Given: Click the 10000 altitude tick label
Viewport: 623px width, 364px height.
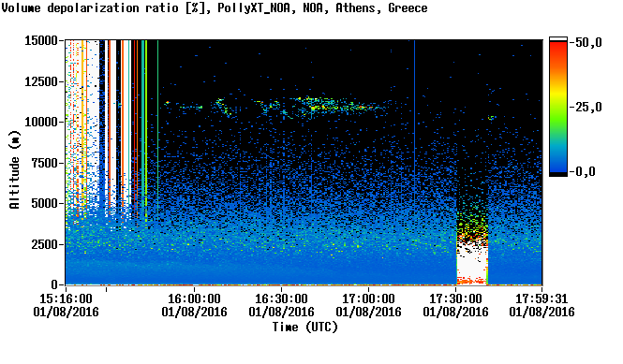Looking at the screenshot, I should (41, 122).
